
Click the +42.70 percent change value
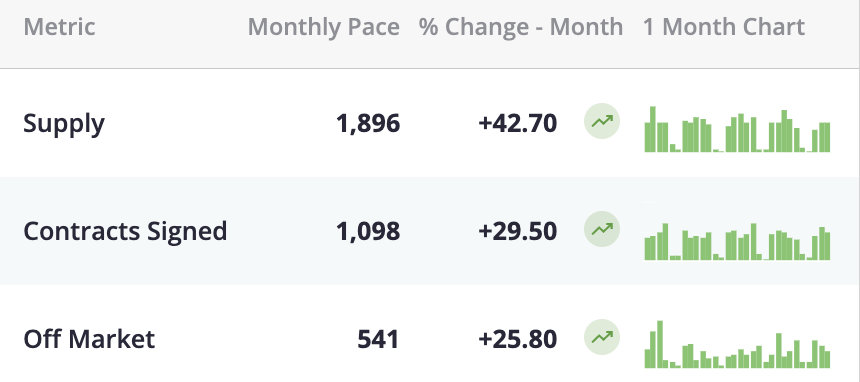point(518,122)
